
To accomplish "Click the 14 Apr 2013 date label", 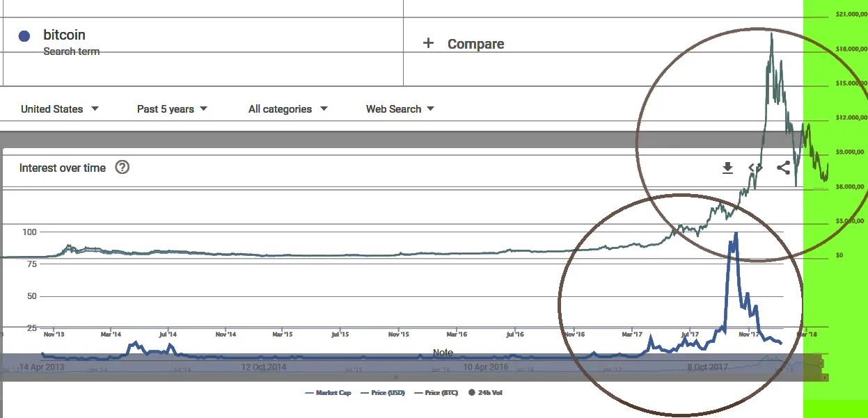I will pyautogui.click(x=42, y=367).
